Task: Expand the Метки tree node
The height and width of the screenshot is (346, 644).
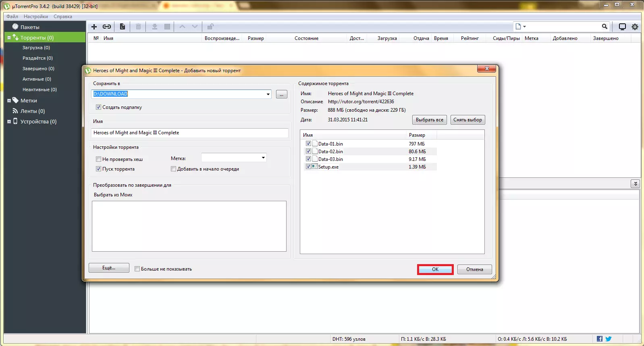Action: 9,100
